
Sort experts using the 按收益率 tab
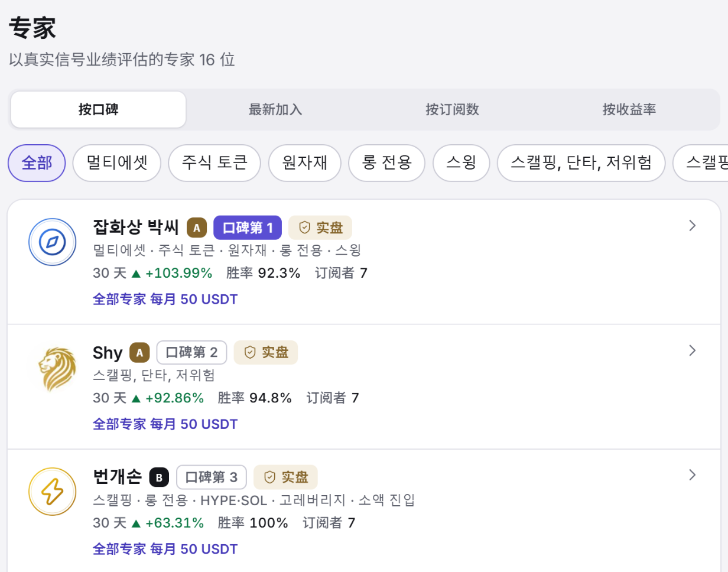tap(629, 109)
